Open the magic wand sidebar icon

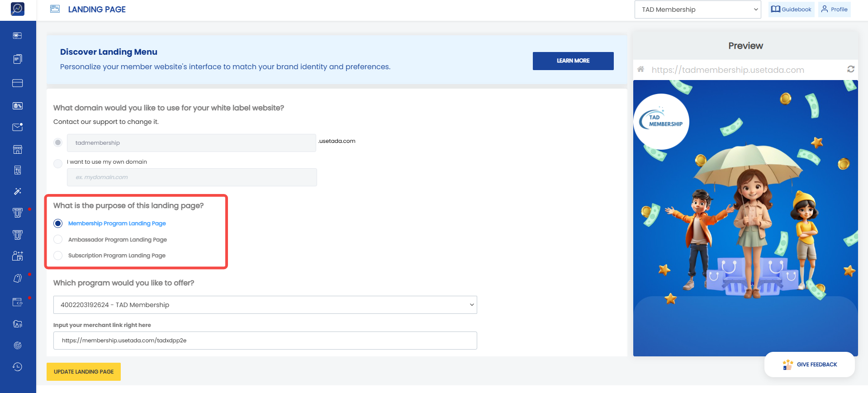(18, 191)
